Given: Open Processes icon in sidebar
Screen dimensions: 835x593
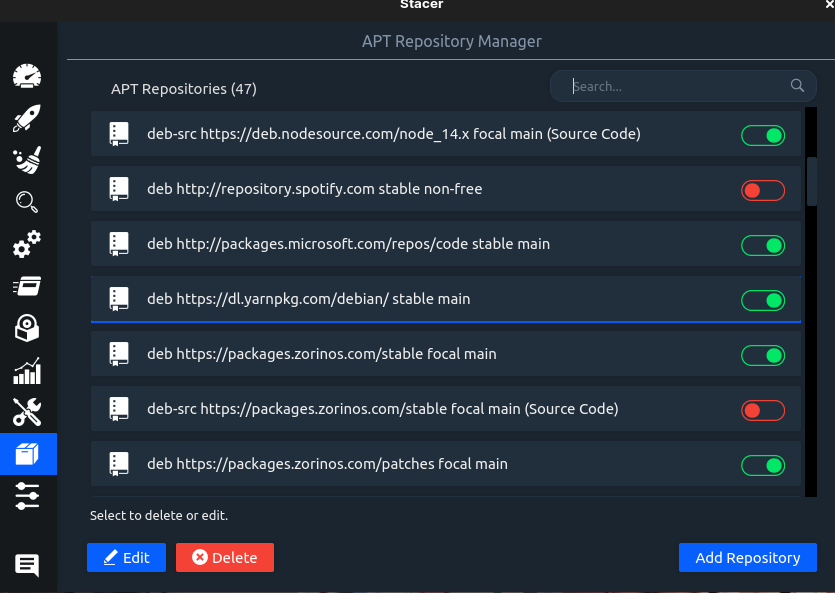Looking at the screenshot, I should pos(27,286).
